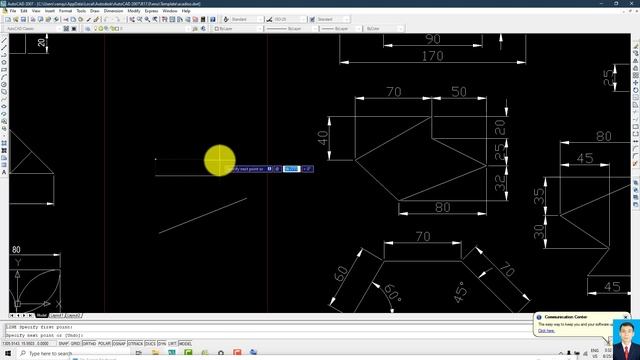Viewport: 640px width, 360px height.
Task: Click the dynamic input length field
Action: click(291, 169)
